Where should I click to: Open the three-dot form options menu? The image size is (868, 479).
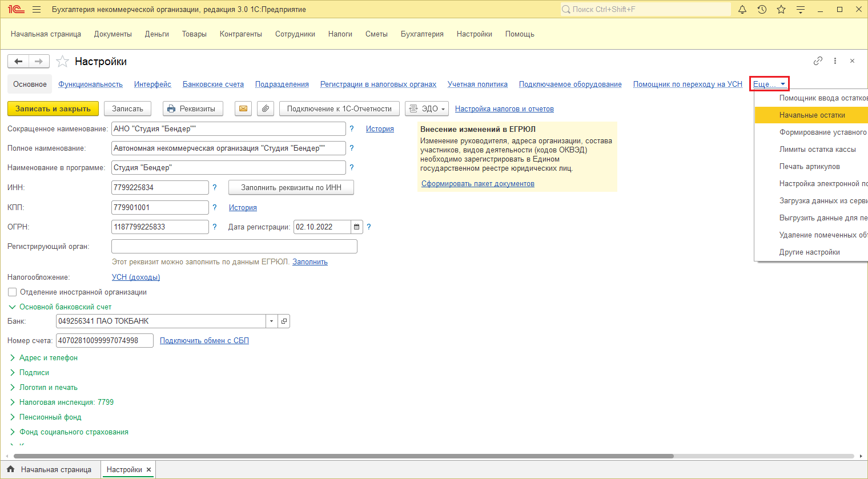tap(835, 61)
